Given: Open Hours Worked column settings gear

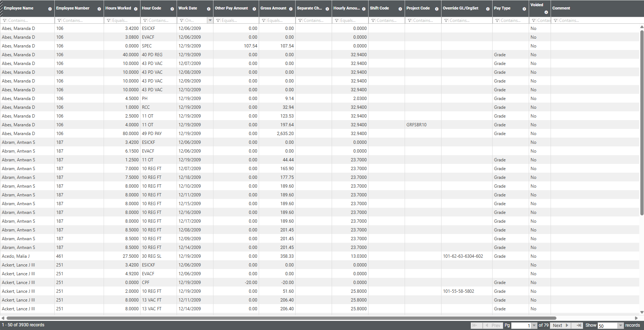Looking at the screenshot, I should pyautogui.click(x=136, y=9).
